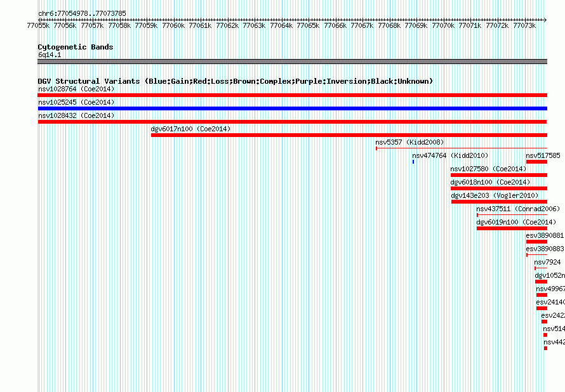Select the red dgv6019n100 variant bar

coord(512,228)
